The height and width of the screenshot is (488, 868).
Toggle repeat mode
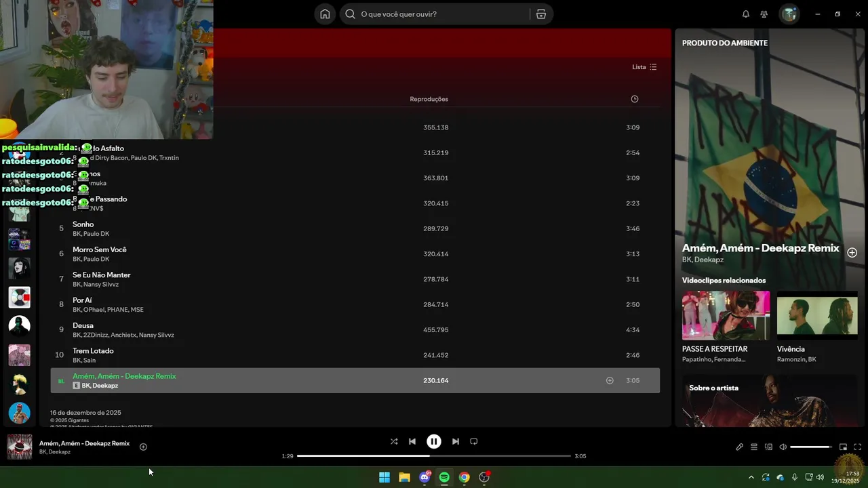pos(474,441)
